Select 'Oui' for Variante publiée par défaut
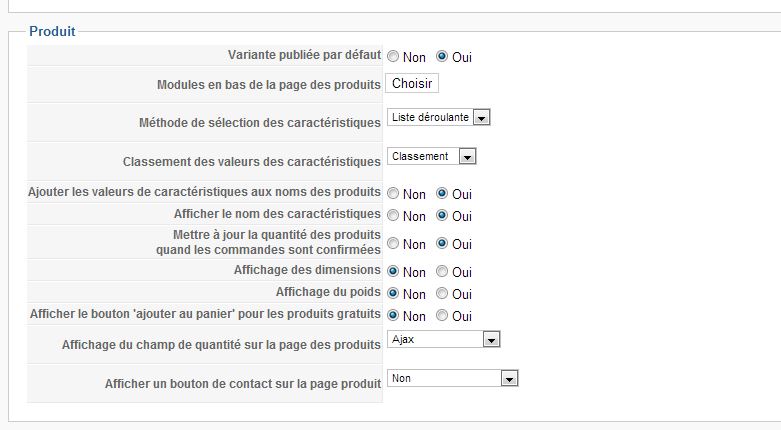 (x=442, y=57)
